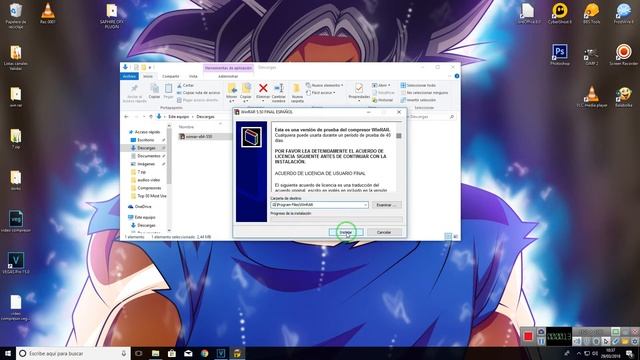Click the Propiedades checkmark icon
Screen dimensions: 640x360
point(359,89)
